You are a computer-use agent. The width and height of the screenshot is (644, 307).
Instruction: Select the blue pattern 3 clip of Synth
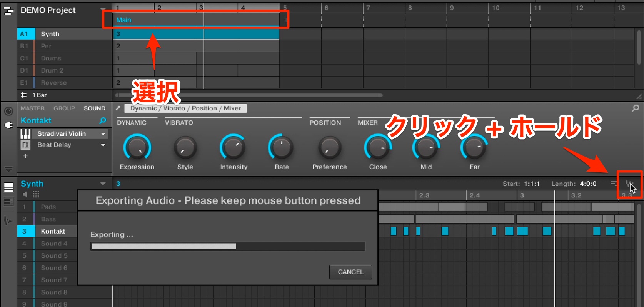[x=196, y=34]
